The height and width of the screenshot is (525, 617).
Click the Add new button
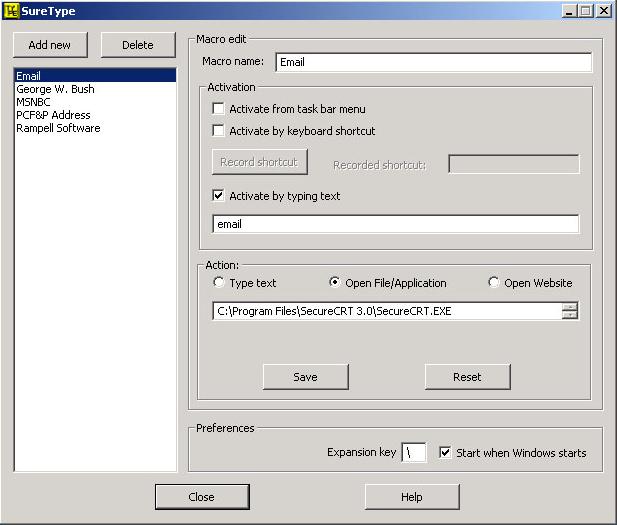point(50,45)
